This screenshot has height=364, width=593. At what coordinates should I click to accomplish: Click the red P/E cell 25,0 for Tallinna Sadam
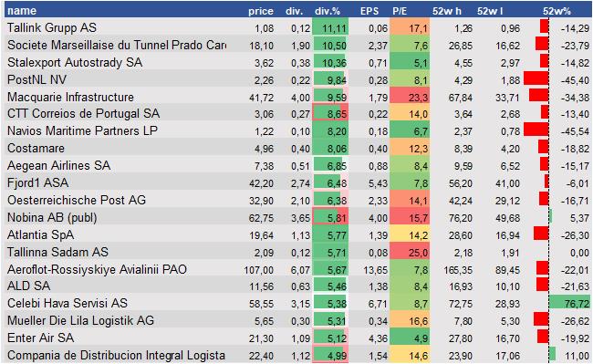click(410, 252)
